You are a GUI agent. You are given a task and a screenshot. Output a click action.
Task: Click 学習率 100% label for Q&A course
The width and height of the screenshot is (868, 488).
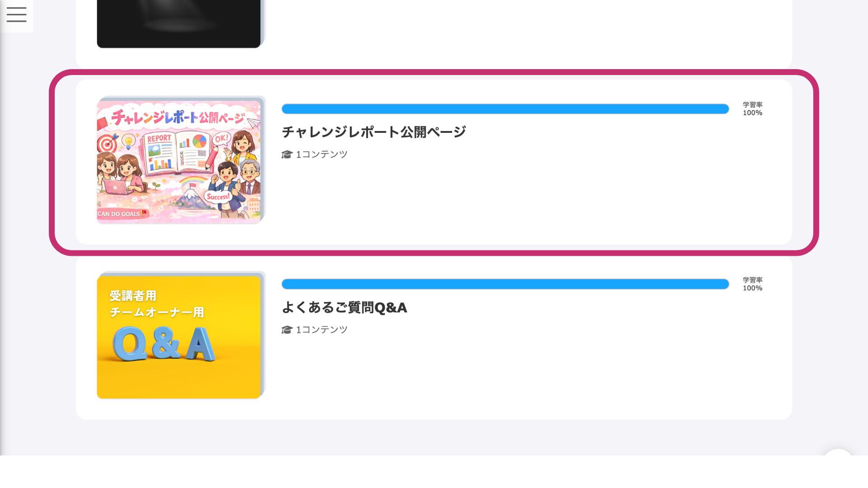point(752,284)
